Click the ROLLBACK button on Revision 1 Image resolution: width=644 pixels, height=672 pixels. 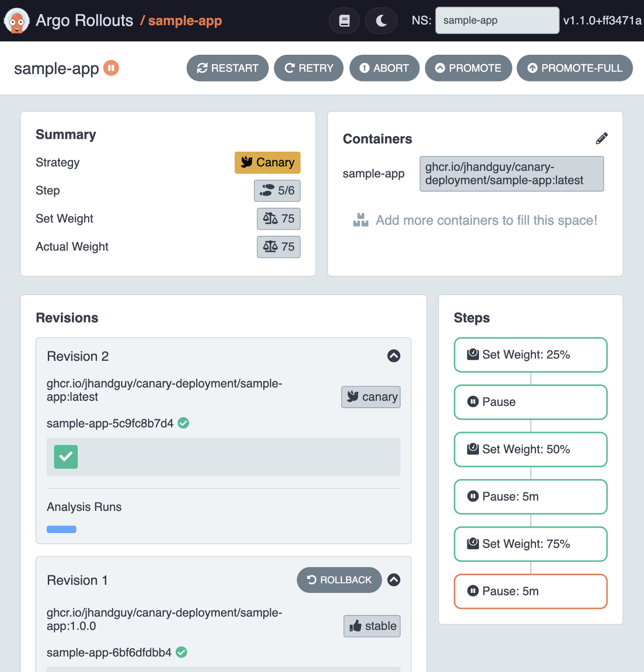339,580
